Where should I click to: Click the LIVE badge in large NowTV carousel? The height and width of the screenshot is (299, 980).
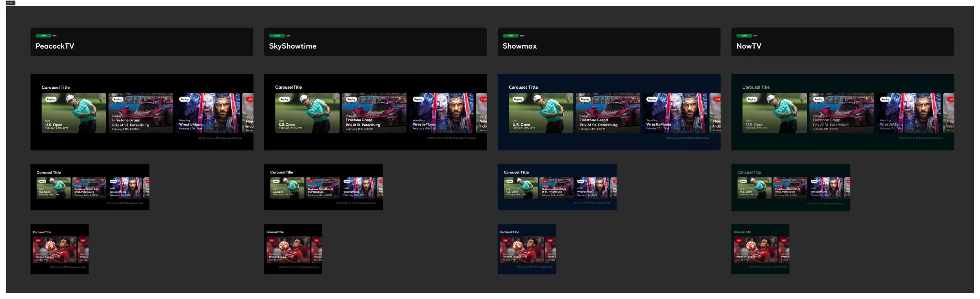(951, 99)
